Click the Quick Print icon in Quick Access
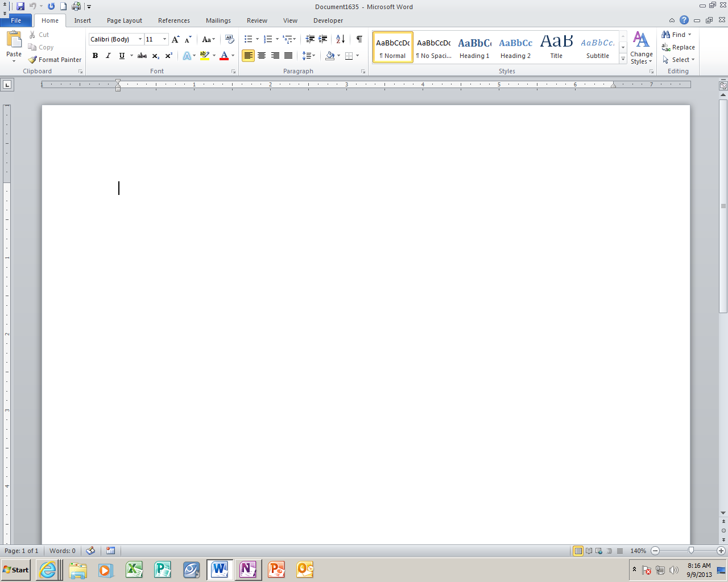Screen dimensions: 728x582 pyautogui.click(x=76, y=6)
